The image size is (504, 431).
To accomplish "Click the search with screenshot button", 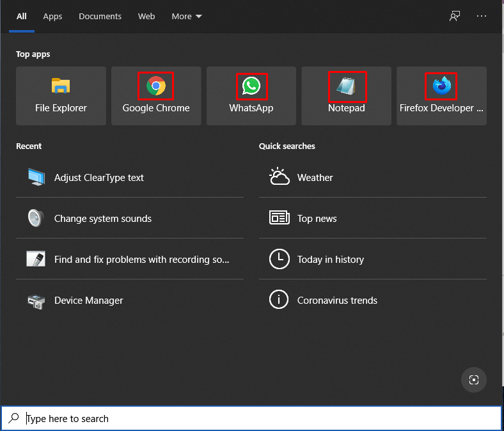I will click(x=474, y=380).
